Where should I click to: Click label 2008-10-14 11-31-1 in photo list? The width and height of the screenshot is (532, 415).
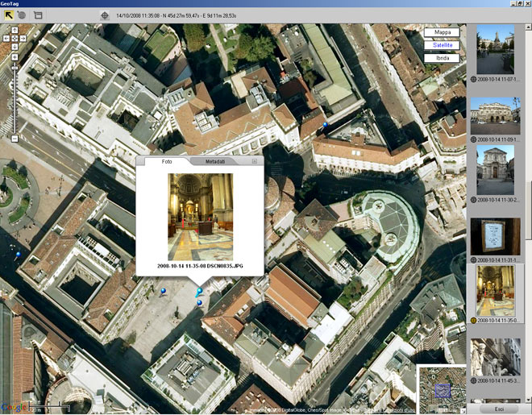point(498,260)
